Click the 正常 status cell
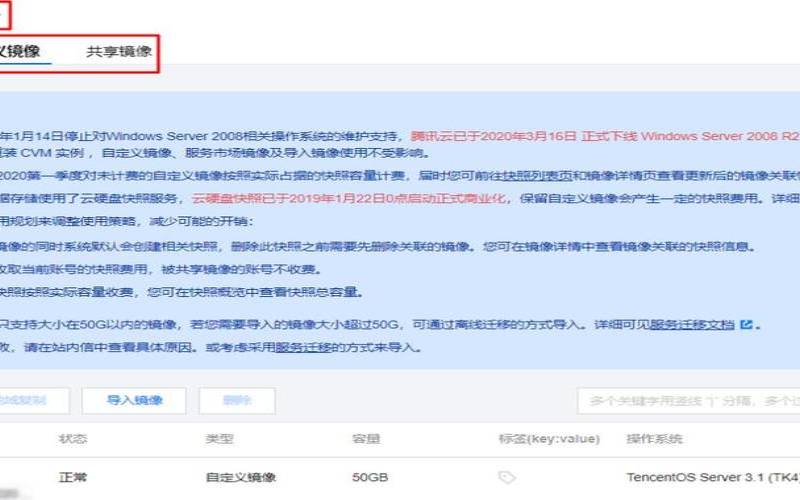Viewport: 800px width, 500px height. [73, 478]
